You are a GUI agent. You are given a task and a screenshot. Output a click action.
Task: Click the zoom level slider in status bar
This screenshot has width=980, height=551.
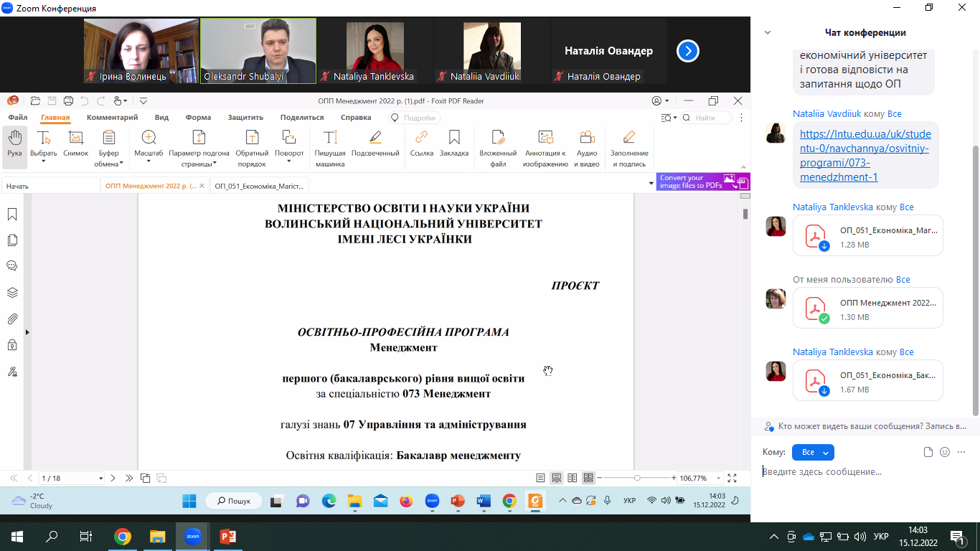click(x=637, y=478)
